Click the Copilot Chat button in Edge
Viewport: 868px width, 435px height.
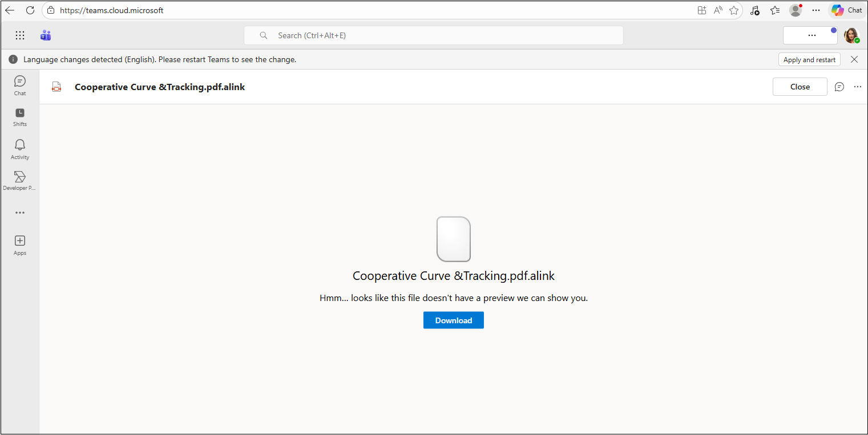tap(847, 10)
